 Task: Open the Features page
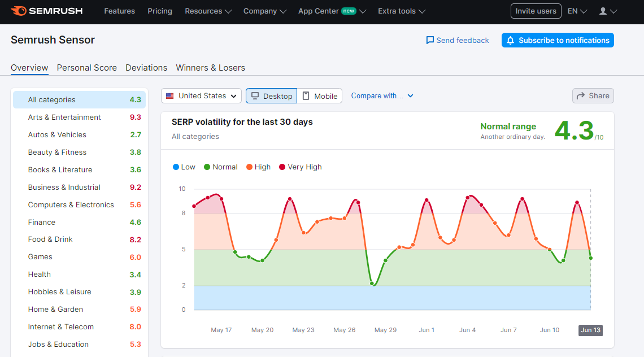coord(120,11)
